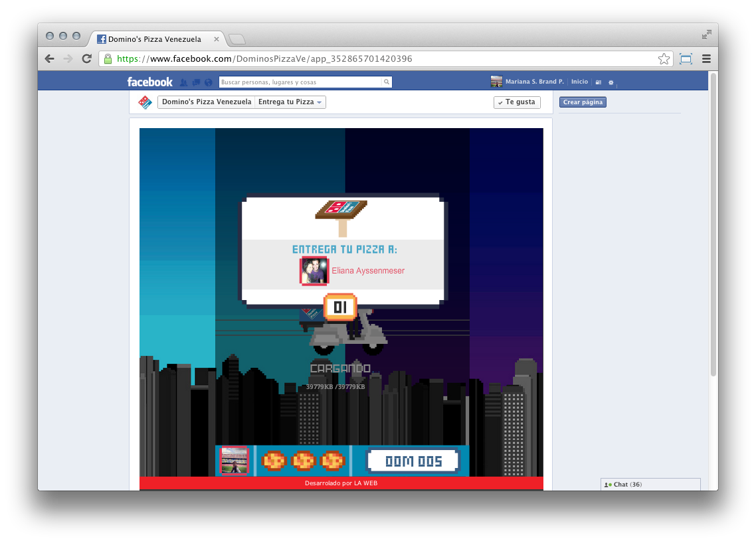The width and height of the screenshot is (756, 543).
Task: Bookmark this page with star
Action: 664,59
